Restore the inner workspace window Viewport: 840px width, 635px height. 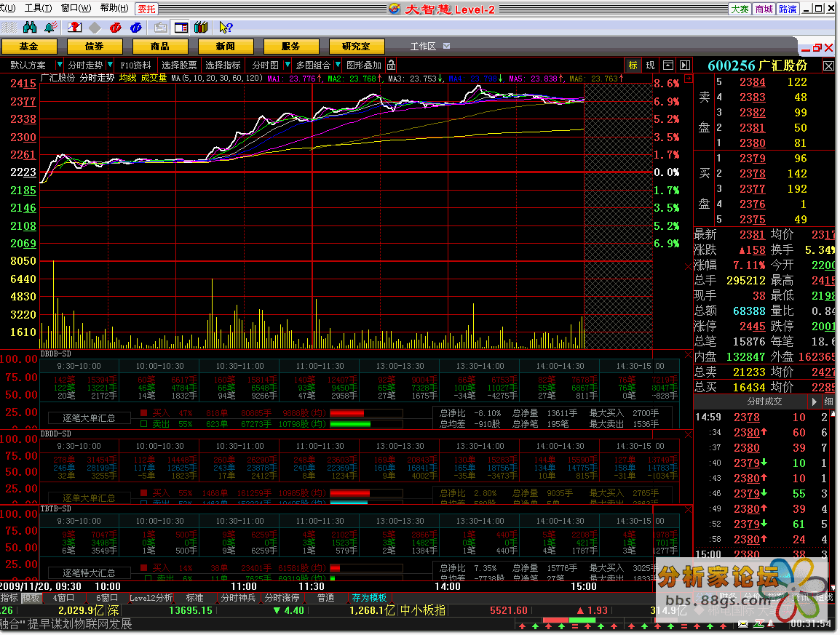click(x=817, y=48)
